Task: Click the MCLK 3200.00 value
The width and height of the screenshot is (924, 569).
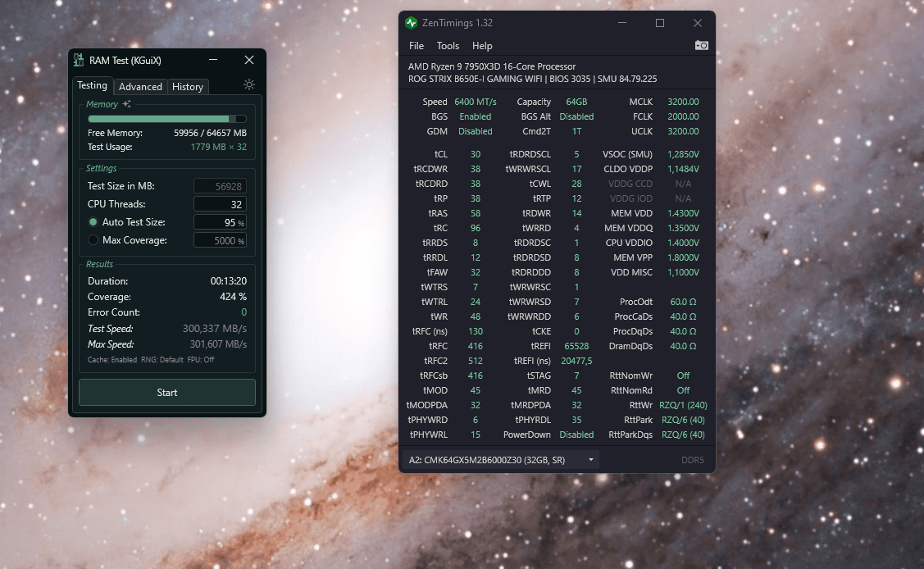Action: (x=683, y=102)
